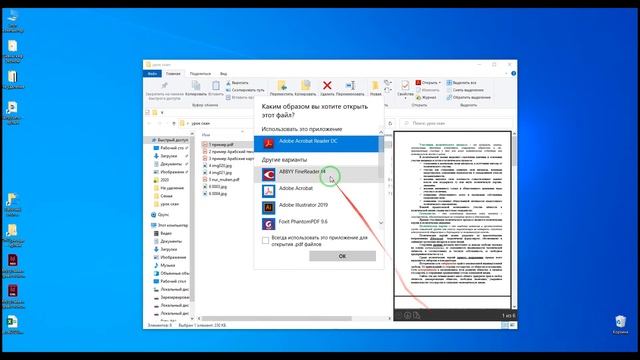Switch to large icons view in status bar
The height and width of the screenshot is (360, 640).
pos(512,325)
